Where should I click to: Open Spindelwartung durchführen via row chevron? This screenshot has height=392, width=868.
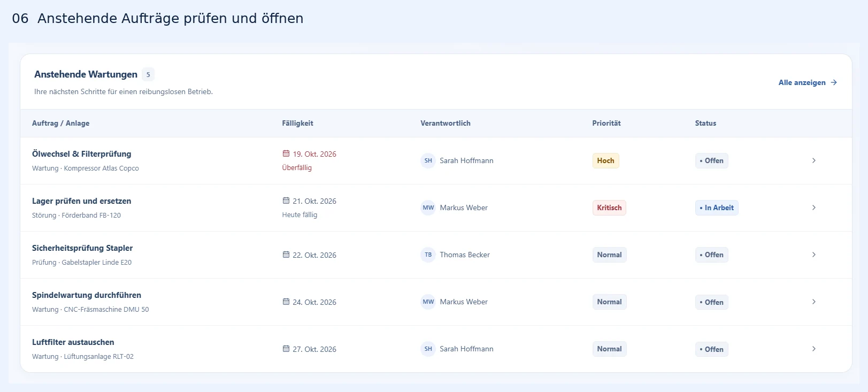click(x=813, y=302)
